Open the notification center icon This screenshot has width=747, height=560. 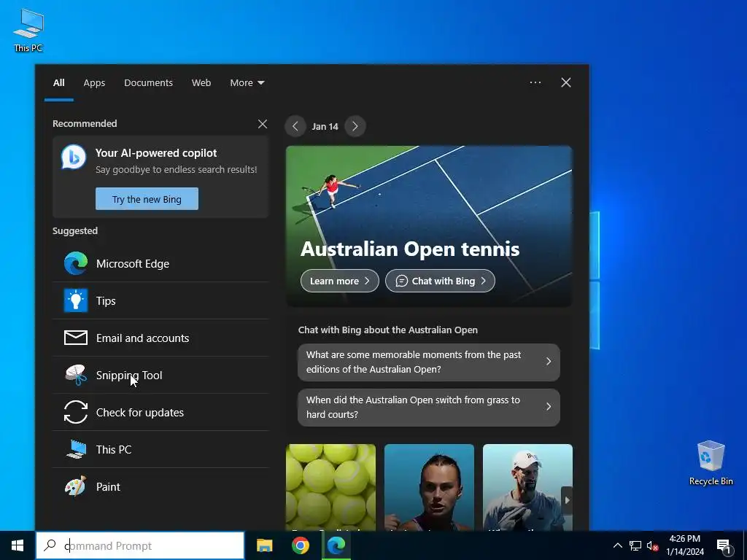724,547
